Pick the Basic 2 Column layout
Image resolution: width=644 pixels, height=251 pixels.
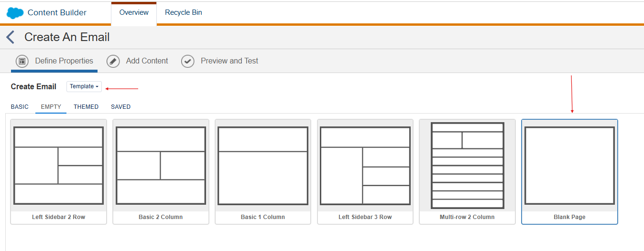click(x=161, y=171)
